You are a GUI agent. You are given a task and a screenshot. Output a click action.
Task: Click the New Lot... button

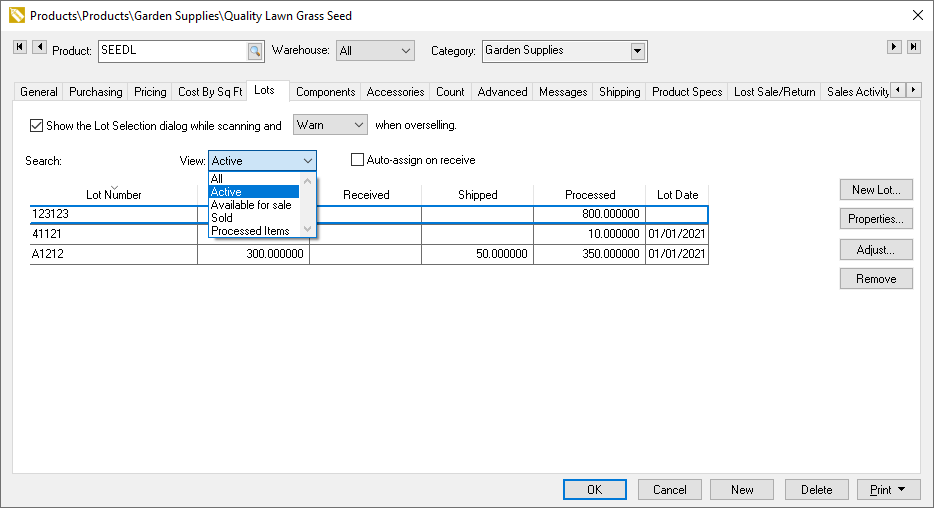pos(876,189)
